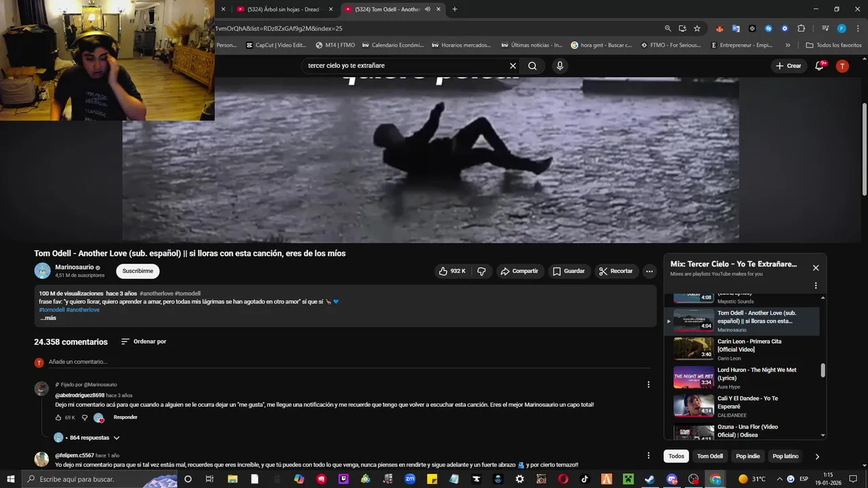This screenshot has width=868, height=488.
Task: Open the #anotherlove hashtag link in description
Action: coord(83,310)
